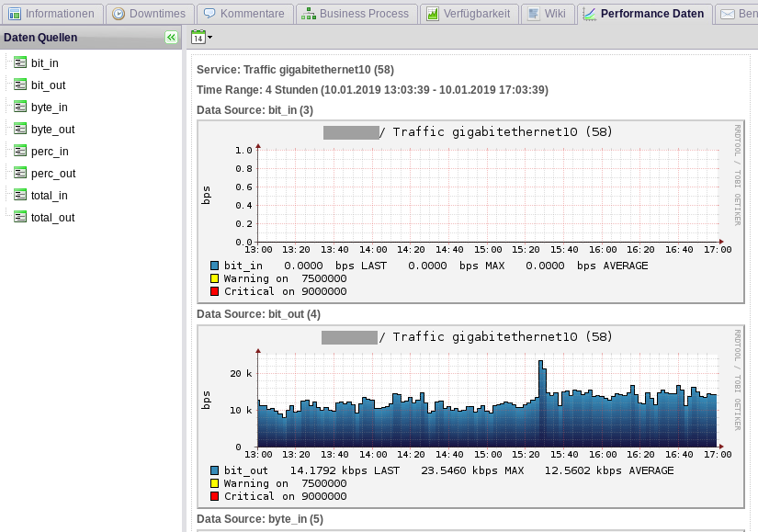Click blue bit_out legend swatch
758x532 pixels.
pos(215,470)
